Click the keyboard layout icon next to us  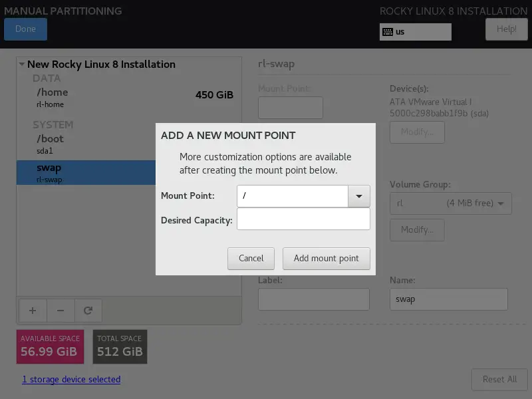pyautogui.click(x=388, y=32)
